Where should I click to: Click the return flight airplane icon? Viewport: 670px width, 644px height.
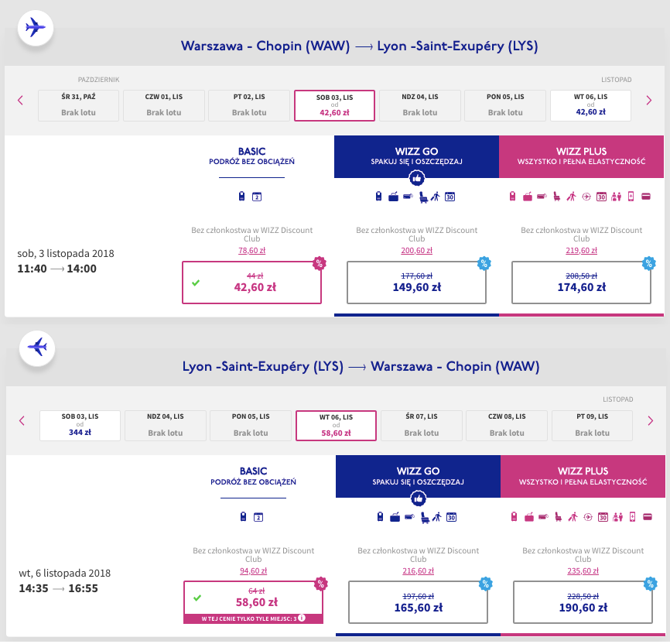point(37,347)
